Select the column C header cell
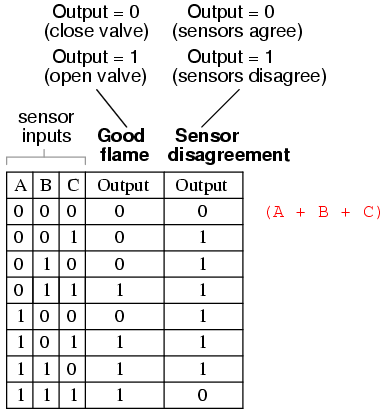Viewport: 392px width, 415px height. coord(72,185)
